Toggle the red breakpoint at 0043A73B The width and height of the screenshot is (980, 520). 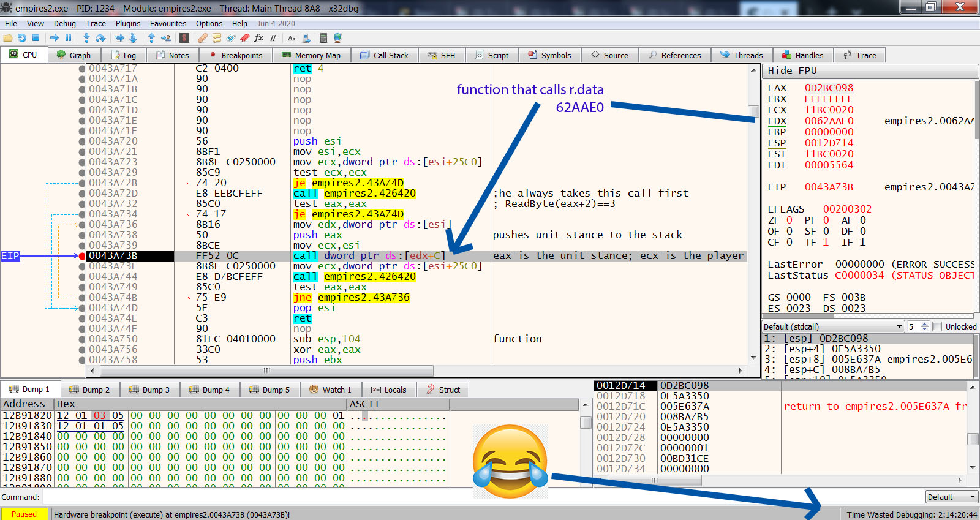pos(82,256)
